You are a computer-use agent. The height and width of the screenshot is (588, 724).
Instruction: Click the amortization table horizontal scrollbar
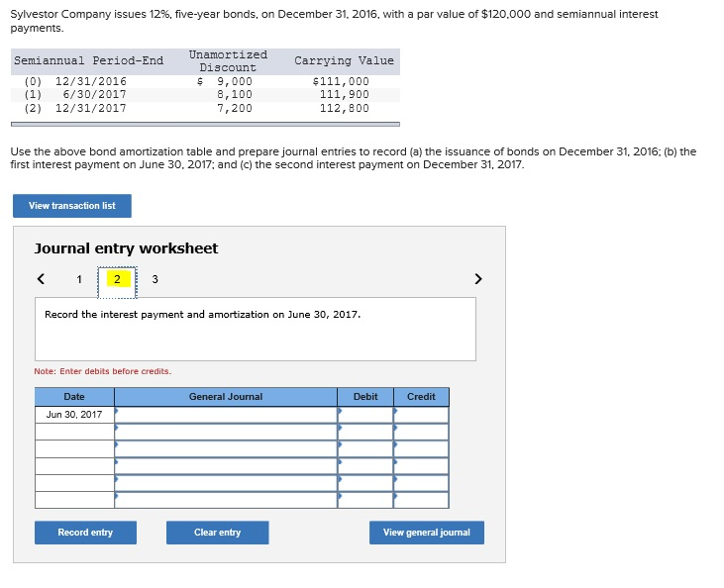pos(205,124)
